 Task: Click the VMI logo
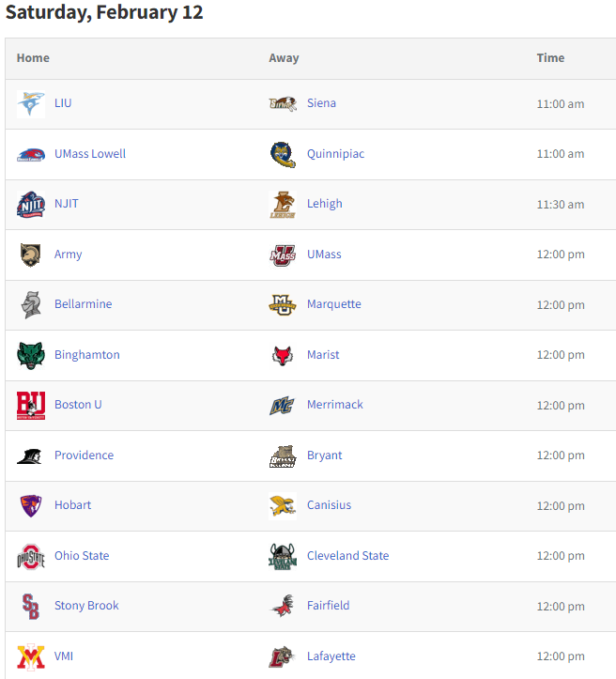pos(31,656)
